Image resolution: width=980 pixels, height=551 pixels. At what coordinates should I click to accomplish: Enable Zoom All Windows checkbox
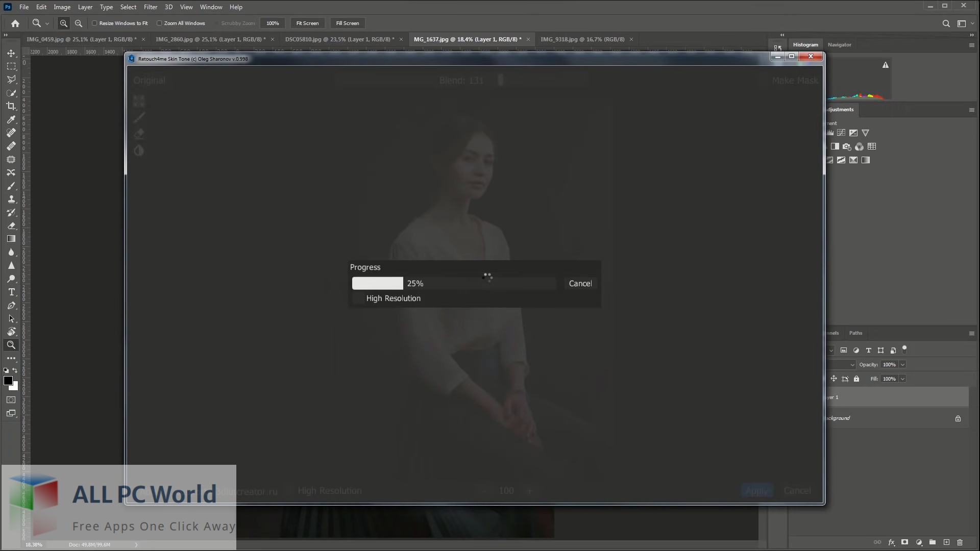tap(159, 23)
